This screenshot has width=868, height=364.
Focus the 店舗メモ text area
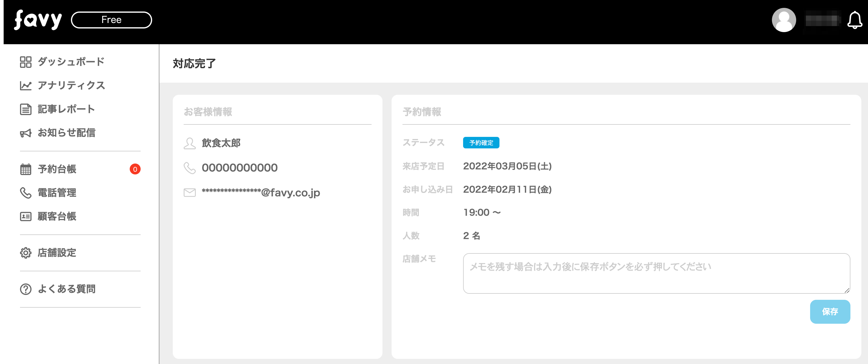(x=656, y=273)
